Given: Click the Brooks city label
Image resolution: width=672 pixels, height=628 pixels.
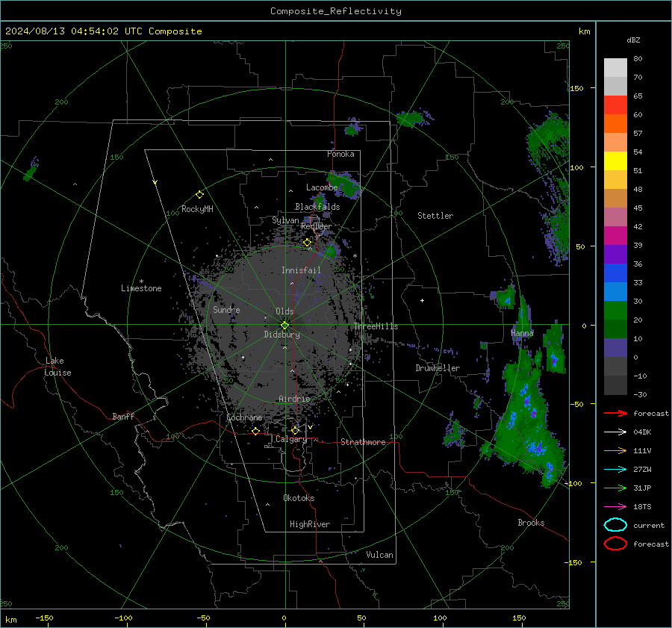Looking at the screenshot, I should tap(531, 523).
